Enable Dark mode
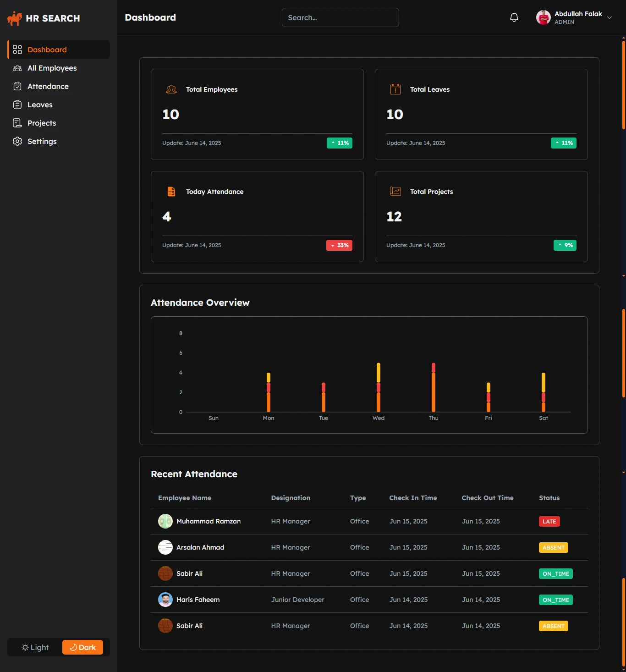Viewport: 626px width, 672px height. pyautogui.click(x=82, y=647)
